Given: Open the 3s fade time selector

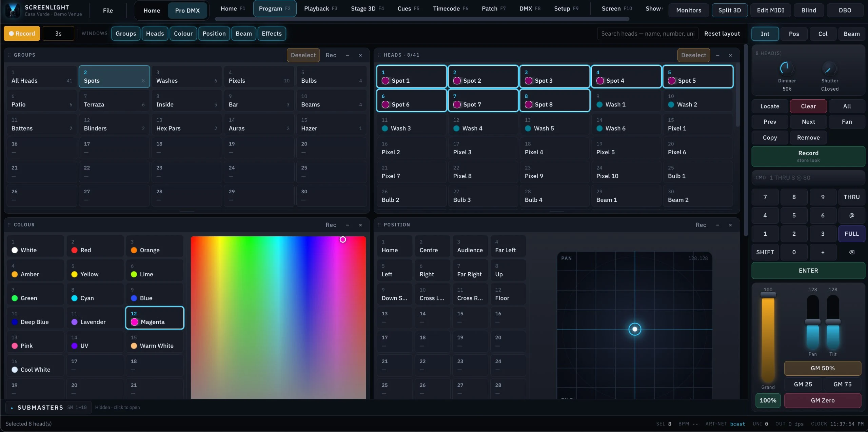Looking at the screenshot, I should [x=58, y=34].
